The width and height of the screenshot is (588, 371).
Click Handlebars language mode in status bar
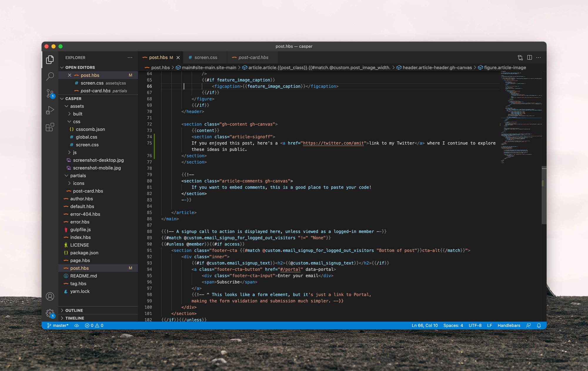click(x=509, y=325)
